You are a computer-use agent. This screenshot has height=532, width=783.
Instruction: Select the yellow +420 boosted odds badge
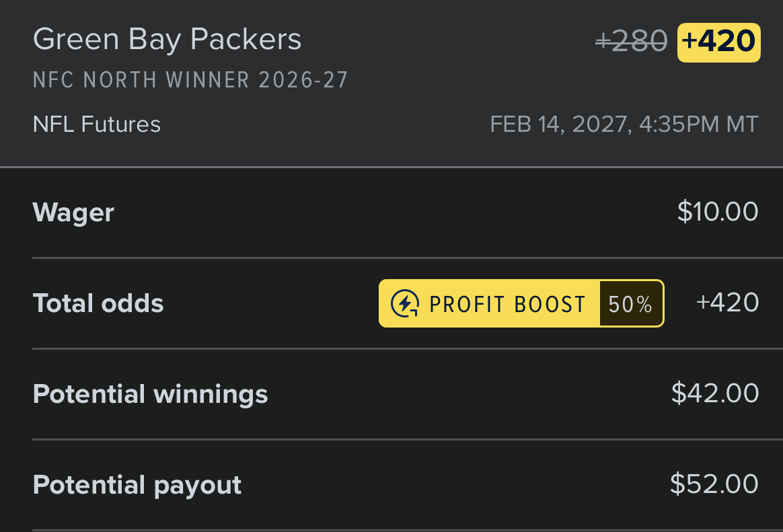click(718, 42)
